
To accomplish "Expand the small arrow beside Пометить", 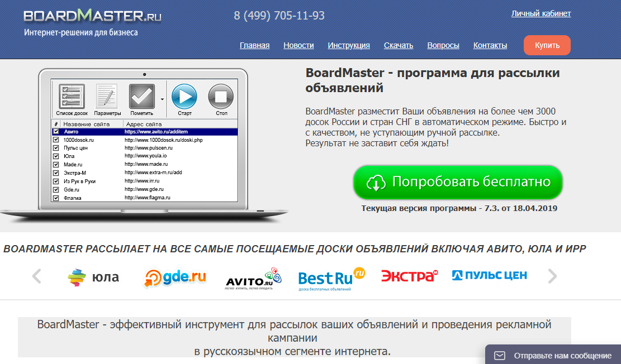I will point(162,99).
